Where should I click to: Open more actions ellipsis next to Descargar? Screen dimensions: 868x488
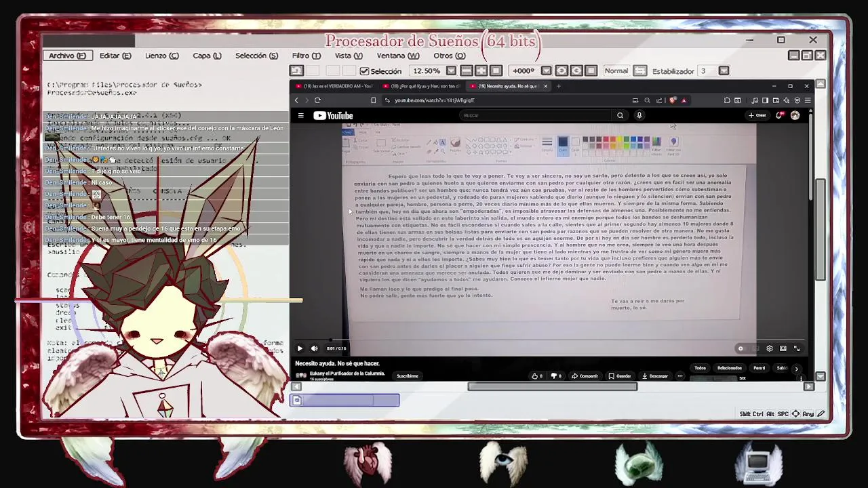(679, 376)
